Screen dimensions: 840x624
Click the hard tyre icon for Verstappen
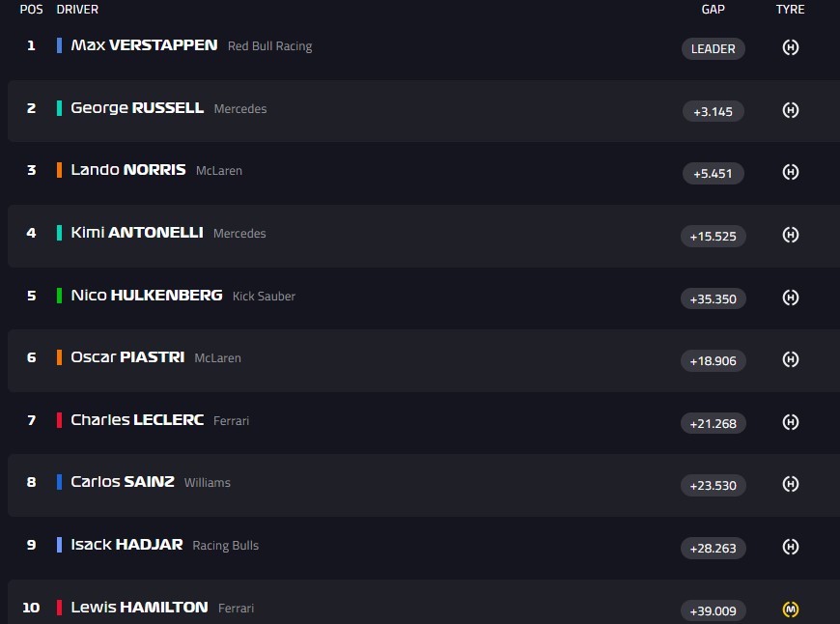[x=790, y=47]
